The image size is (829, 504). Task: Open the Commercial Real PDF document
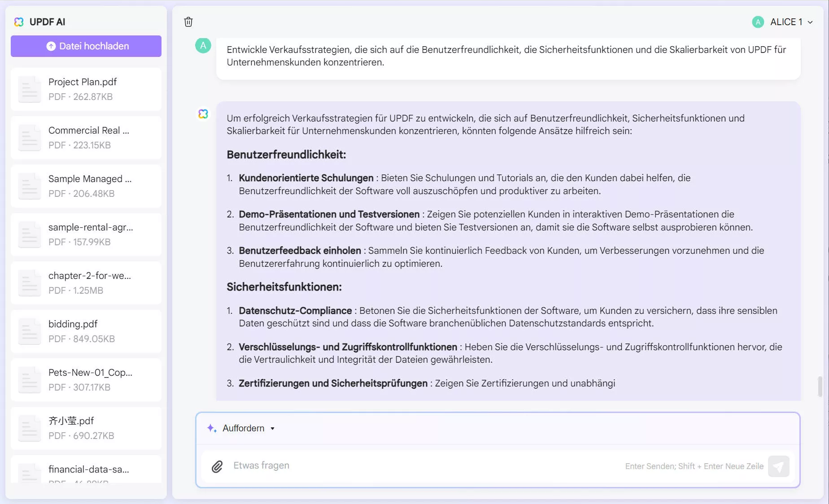point(85,137)
